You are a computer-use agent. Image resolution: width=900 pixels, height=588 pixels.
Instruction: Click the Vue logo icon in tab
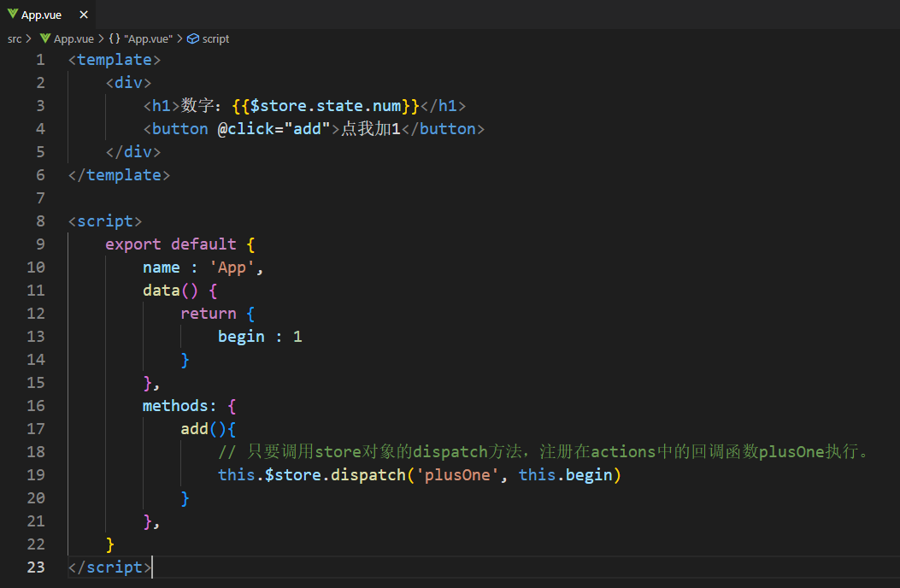pyautogui.click(x=13, y=14)
